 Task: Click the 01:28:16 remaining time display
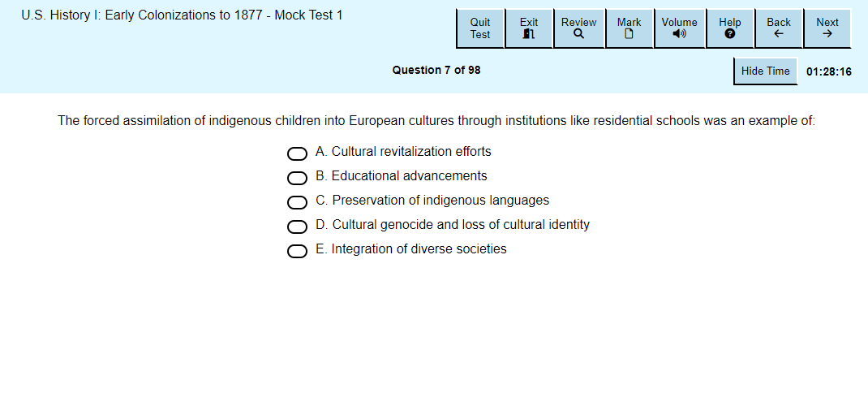pos(828,71)
